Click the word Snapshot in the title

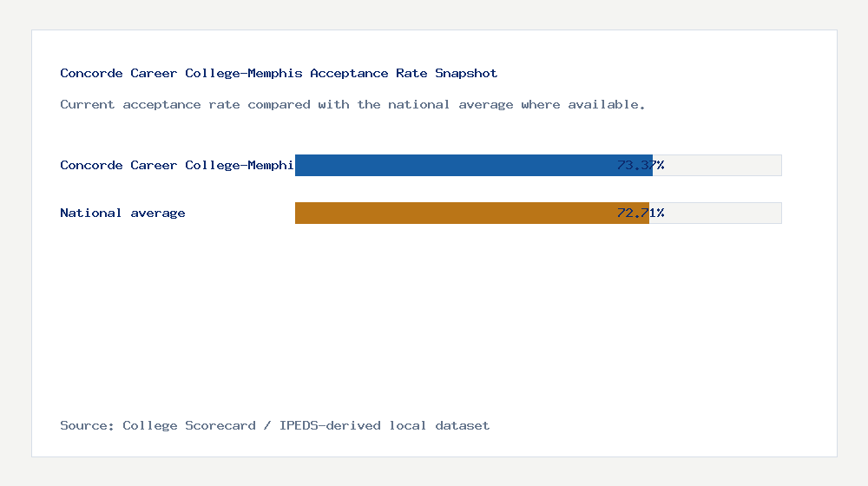(x=466, y=73)
